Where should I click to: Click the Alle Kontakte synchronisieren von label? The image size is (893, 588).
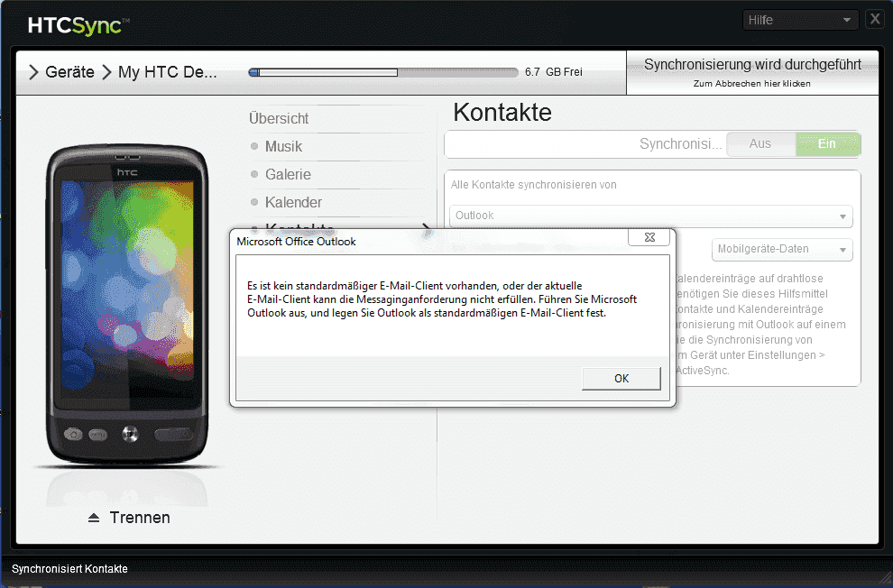click(x=534, y=184)
